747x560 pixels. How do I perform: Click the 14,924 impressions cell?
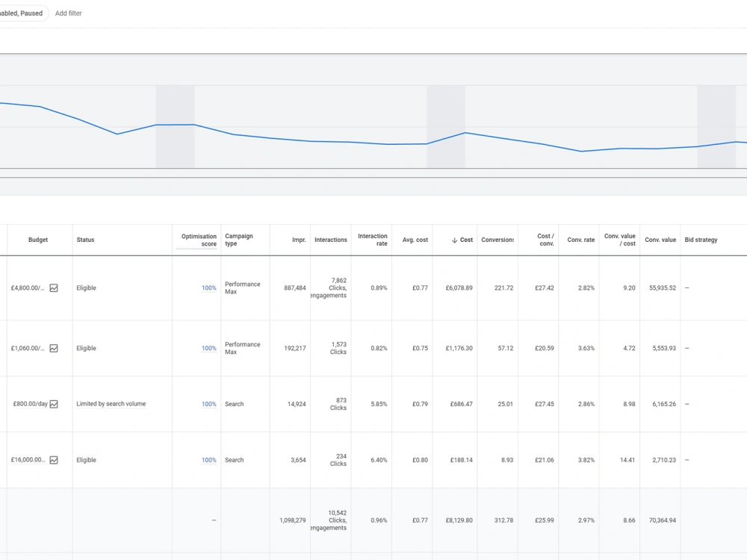[x=297, y=404]
